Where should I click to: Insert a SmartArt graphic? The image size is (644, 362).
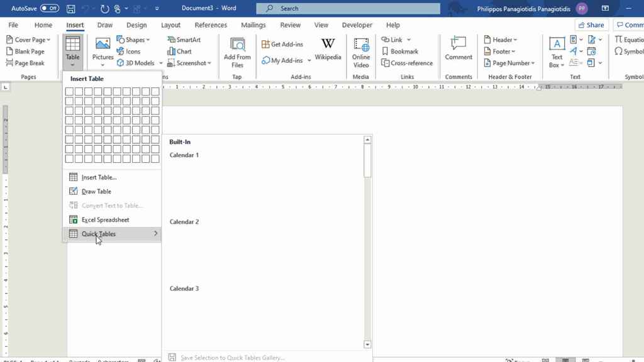[x=184, y=40]
